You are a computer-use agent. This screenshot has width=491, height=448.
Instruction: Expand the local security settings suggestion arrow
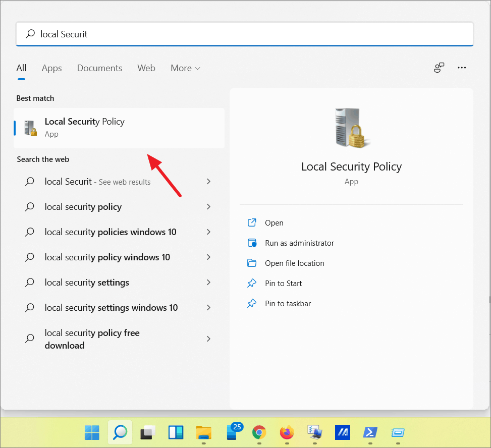tap(208, 282)
